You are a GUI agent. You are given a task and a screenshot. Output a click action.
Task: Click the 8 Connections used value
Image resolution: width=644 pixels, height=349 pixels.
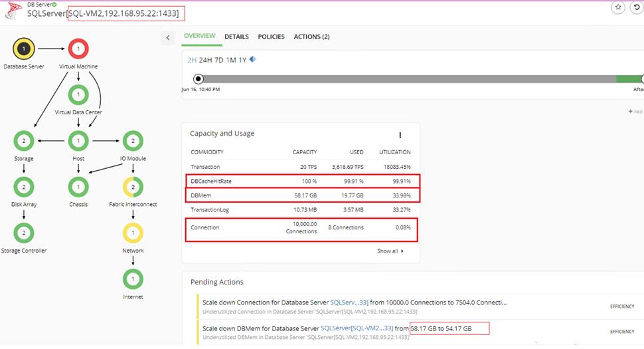[346, 227]
